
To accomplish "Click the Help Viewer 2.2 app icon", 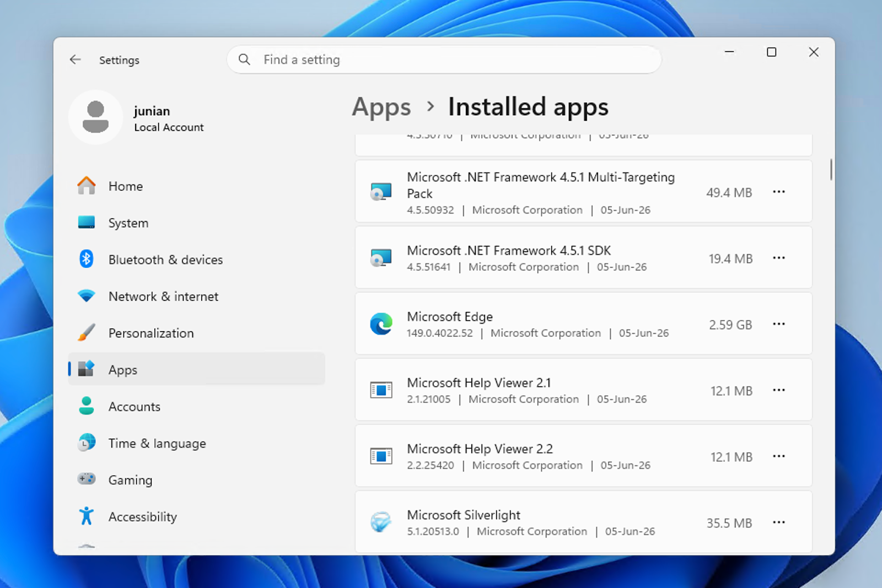I will [381, 456].
